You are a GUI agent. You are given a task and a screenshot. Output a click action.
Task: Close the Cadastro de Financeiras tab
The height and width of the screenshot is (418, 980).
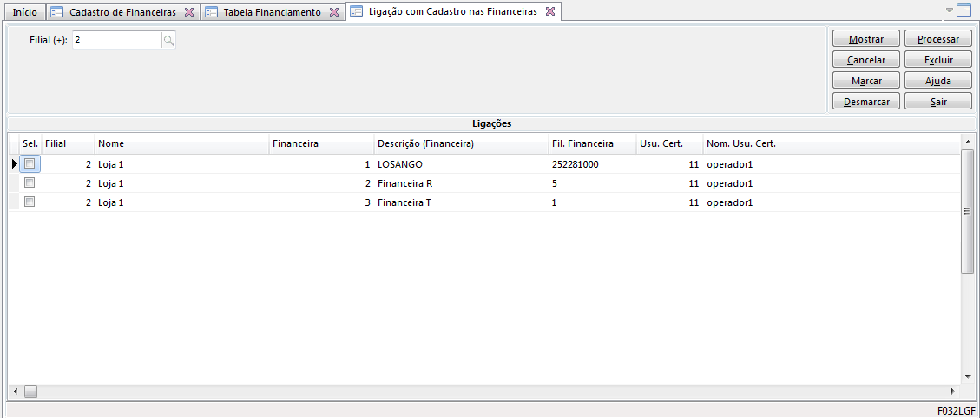189,12
